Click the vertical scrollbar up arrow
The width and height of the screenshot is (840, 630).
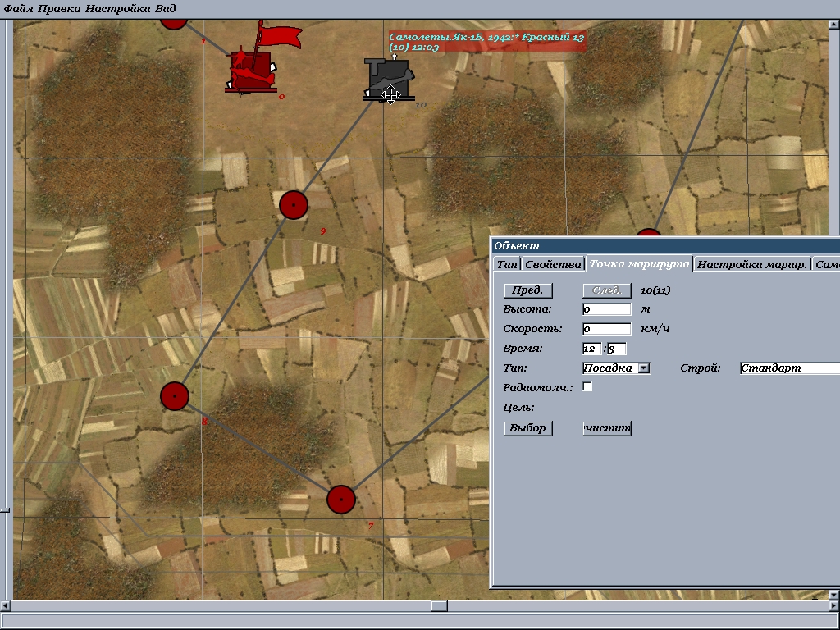coord(834,24)
